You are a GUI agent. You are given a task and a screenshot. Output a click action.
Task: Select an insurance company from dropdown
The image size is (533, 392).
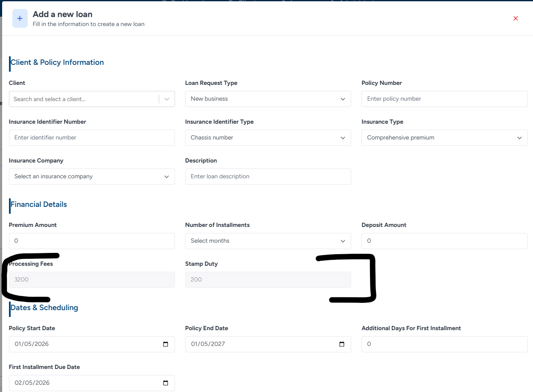tap(91, 177)
